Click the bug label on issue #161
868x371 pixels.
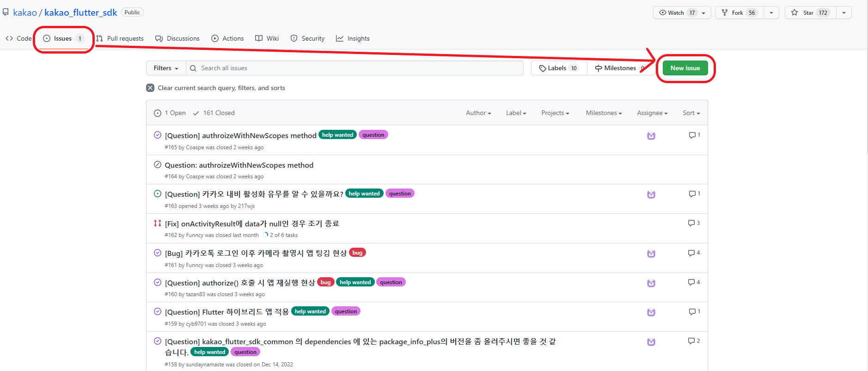tap(357, 253)
